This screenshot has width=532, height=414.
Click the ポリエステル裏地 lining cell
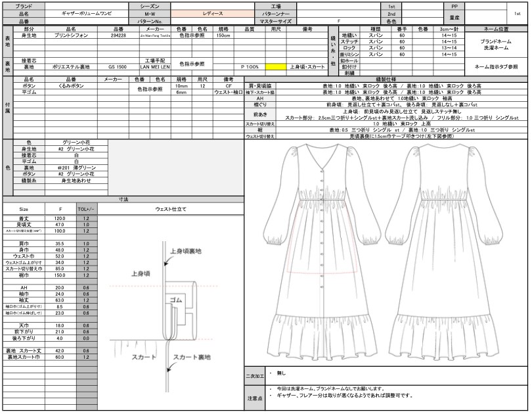tap(71, 67)
